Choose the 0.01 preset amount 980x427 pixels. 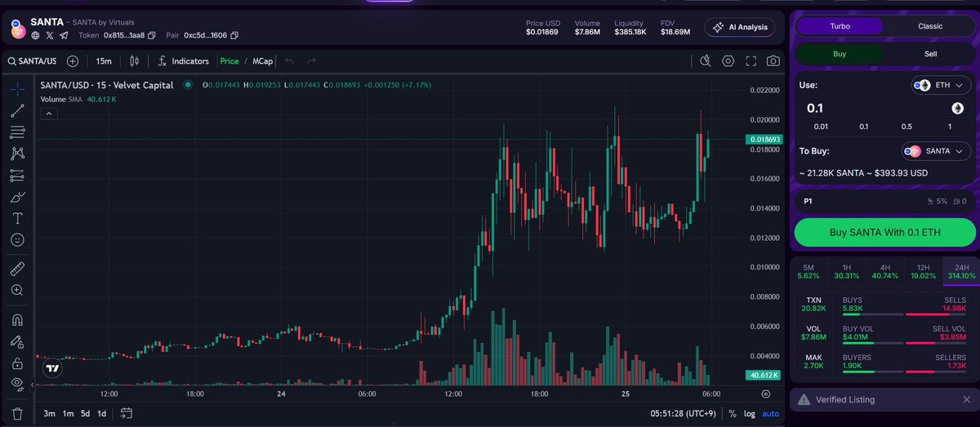[x=821, y=127]
